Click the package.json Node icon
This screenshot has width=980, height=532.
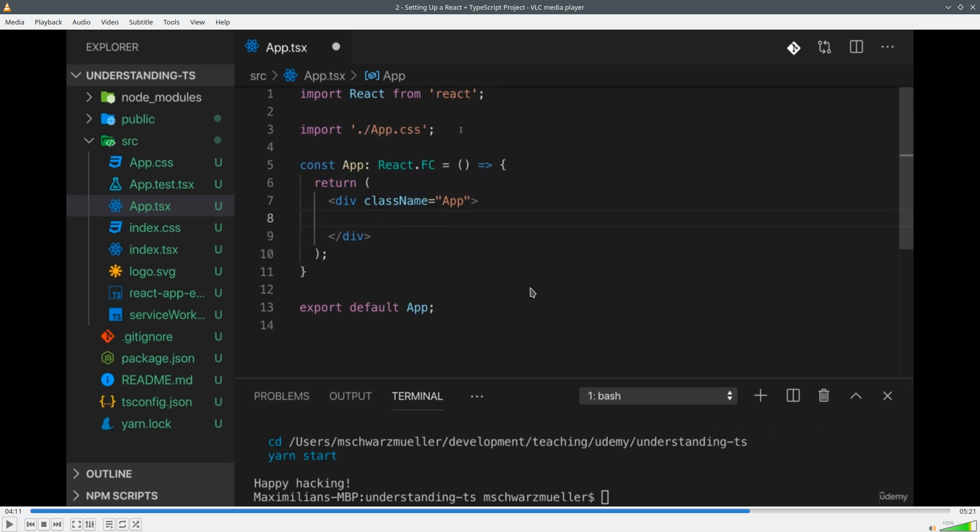(x=108, y=358)
